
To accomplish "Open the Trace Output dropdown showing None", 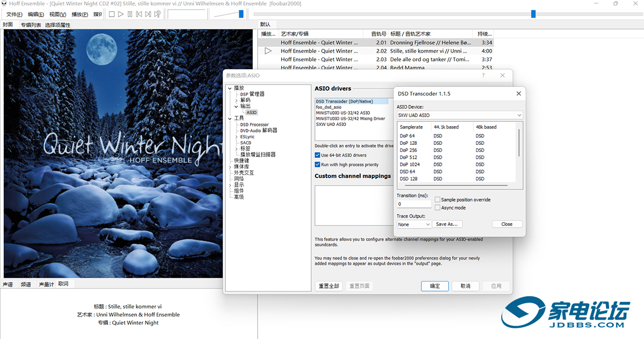I will (x=414, y=224).
